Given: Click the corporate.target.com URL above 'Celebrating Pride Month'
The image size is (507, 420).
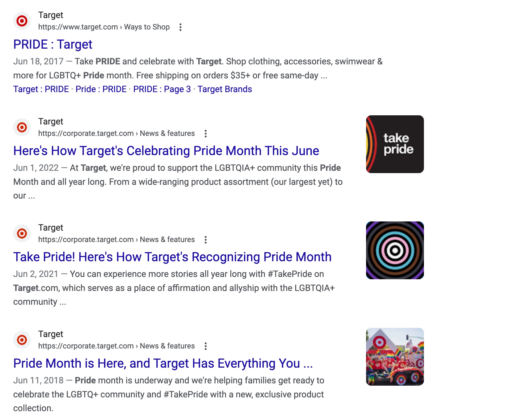Looking at the screenshot, I should [x=117, y=134].
